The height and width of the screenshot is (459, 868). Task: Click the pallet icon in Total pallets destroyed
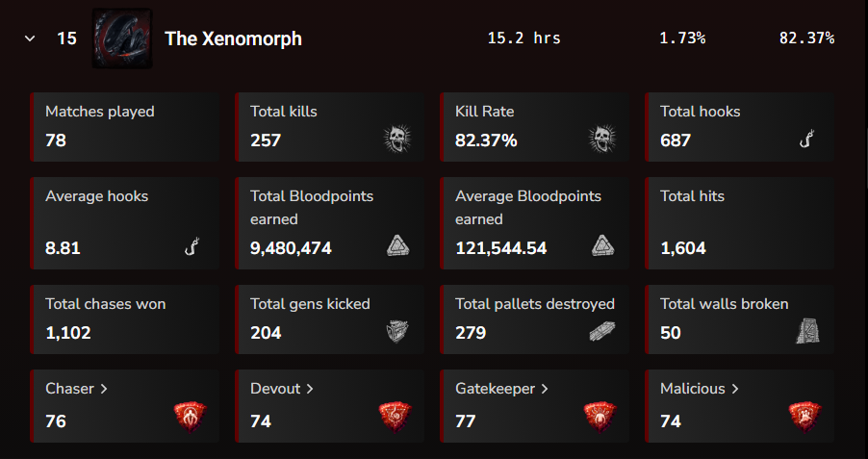tap(602, 332)
